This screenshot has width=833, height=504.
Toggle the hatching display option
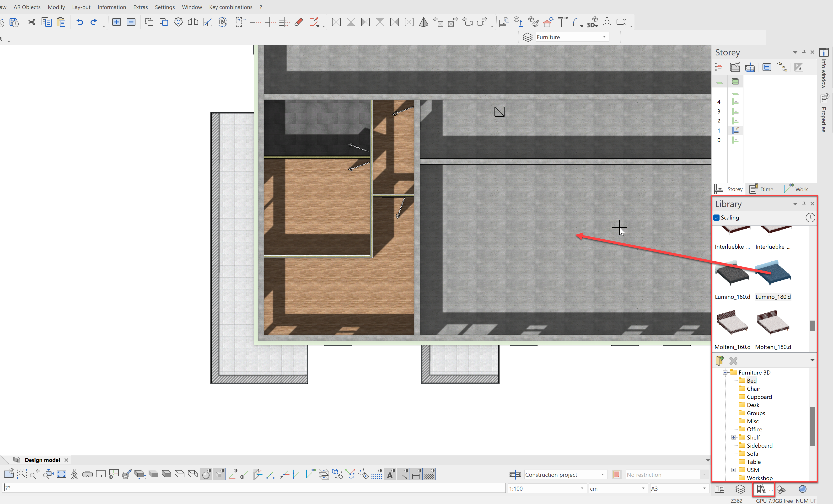pyautogui.click(x=429, y=475)
